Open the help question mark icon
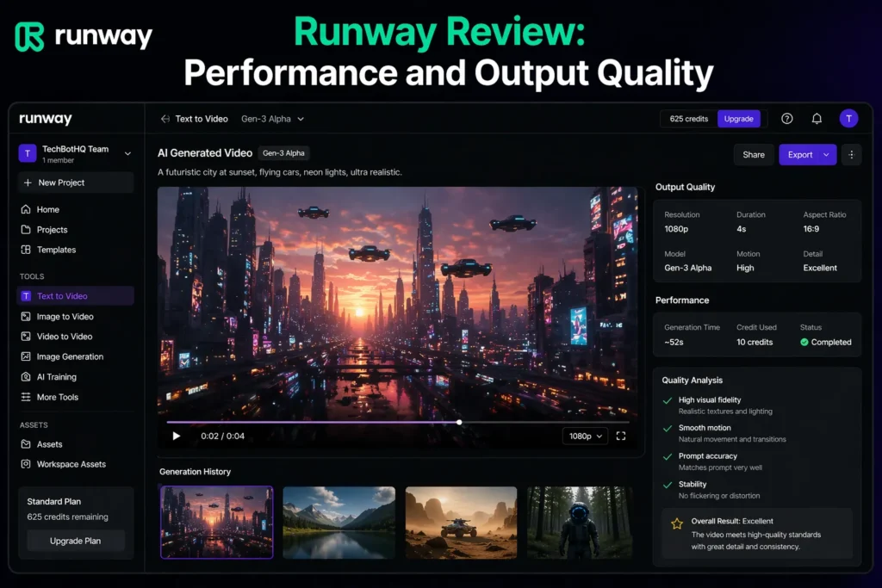Image resolution: width=882 pixels, height=588 pixels. pos(787,119)
